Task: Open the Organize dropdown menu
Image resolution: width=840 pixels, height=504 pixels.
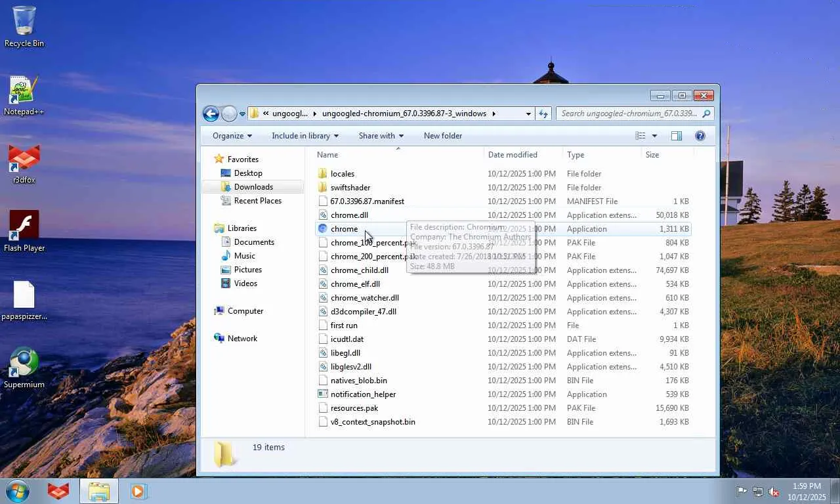Action: tap(232, 136)
